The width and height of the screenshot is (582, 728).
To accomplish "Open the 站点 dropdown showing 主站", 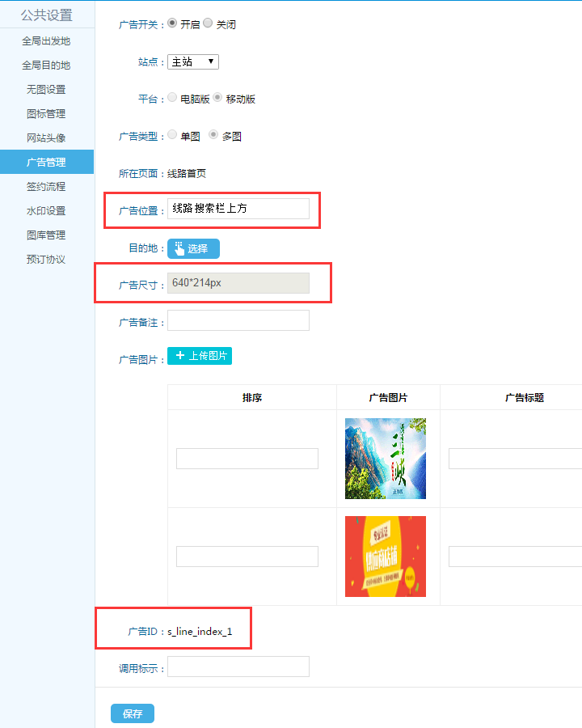I will point(193,61).
